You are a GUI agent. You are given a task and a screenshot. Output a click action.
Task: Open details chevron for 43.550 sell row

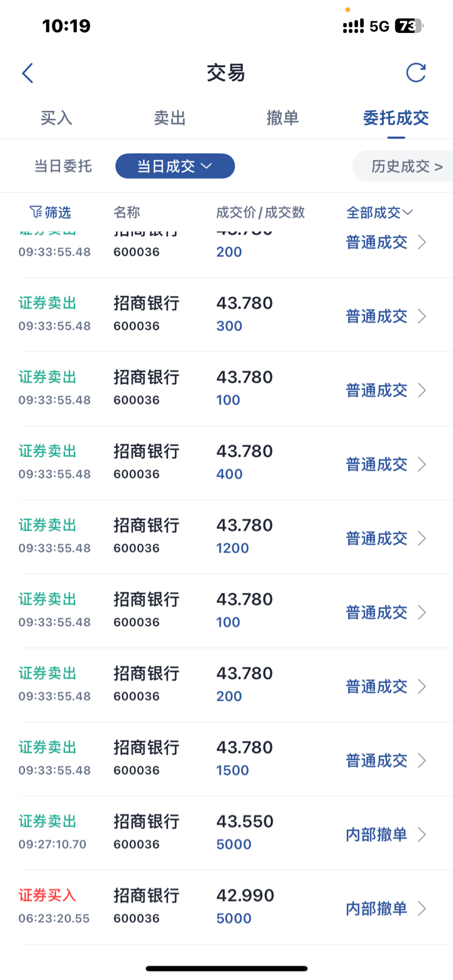click(422, 834)
